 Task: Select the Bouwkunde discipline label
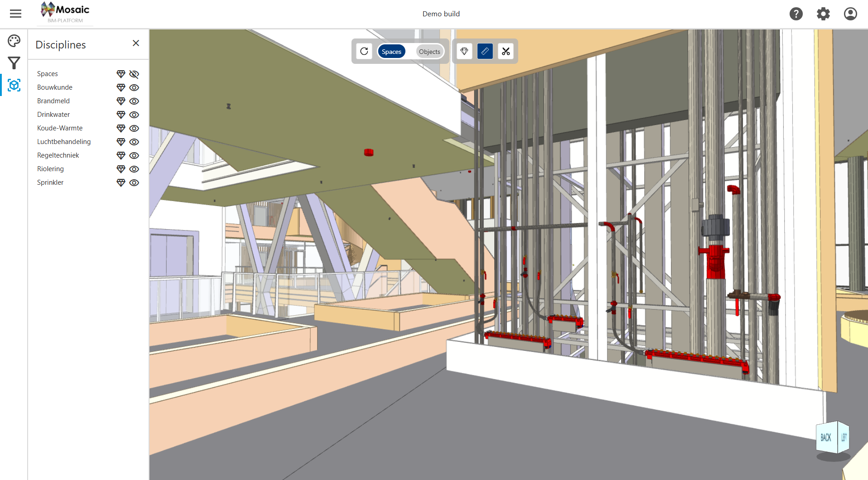55,87
